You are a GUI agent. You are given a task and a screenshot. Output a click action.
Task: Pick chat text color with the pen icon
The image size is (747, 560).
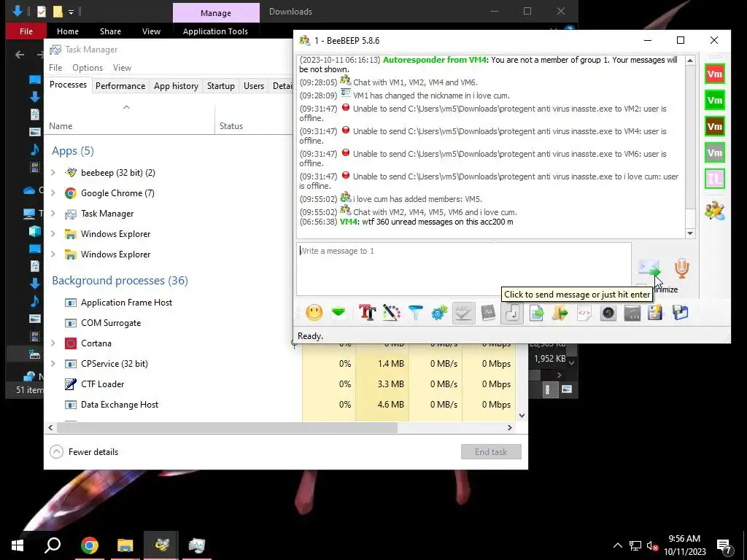(391, 313)
